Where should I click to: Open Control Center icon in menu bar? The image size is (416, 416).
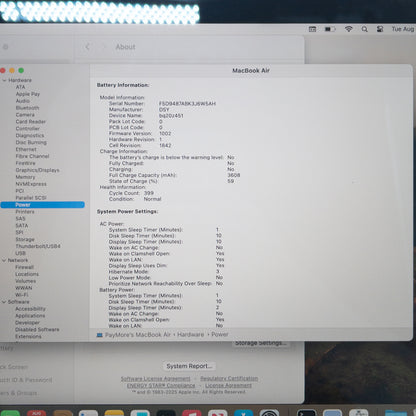click(380, 29)
